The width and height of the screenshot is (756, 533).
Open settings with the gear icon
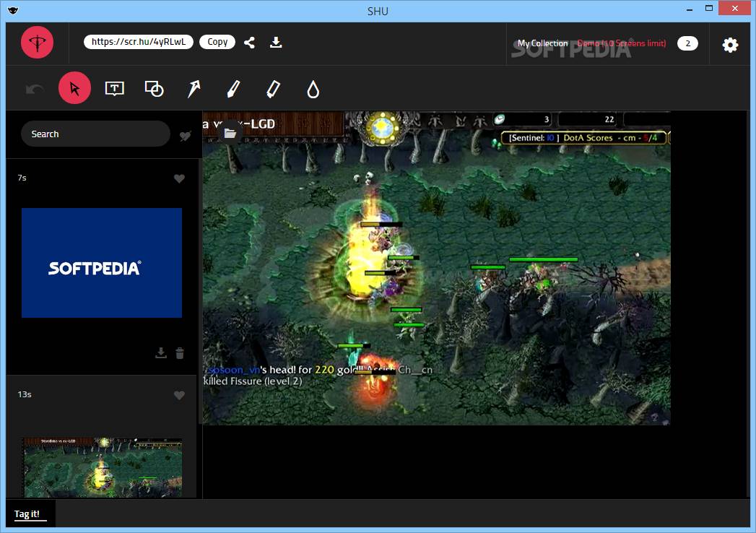[x=730, y=45]
